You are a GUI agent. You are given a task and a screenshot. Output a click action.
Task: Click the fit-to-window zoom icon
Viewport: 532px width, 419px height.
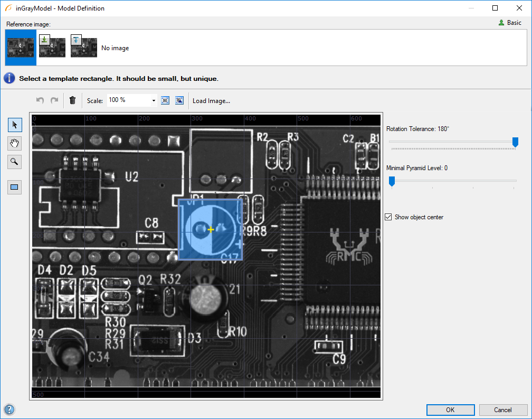tap(165, 100)
